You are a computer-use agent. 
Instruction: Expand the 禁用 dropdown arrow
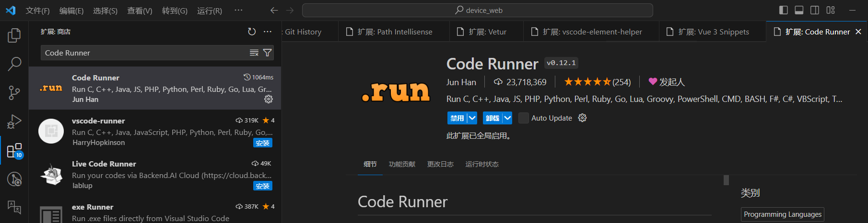point(472,118)
